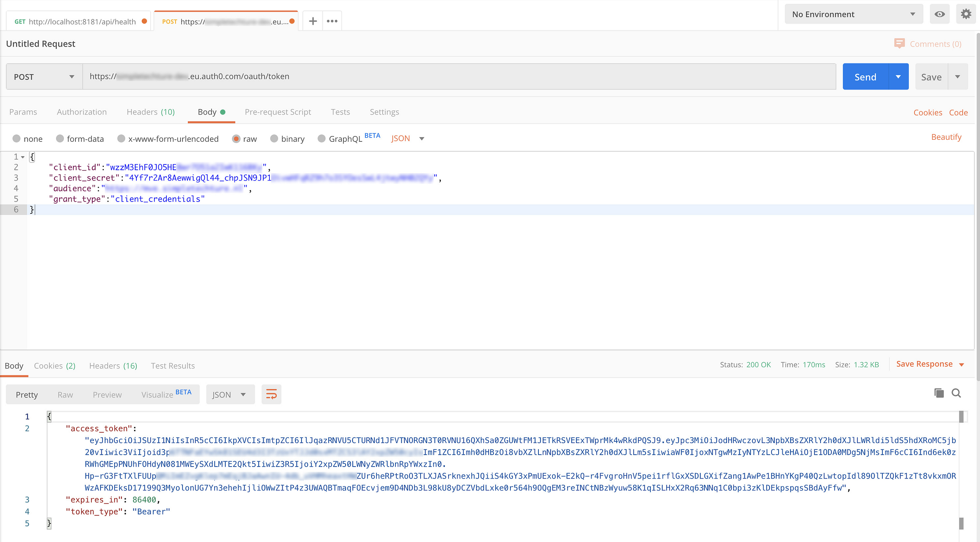Select the form-data body radio button
The height and width of the screenshot is (542, 980).
60,138
